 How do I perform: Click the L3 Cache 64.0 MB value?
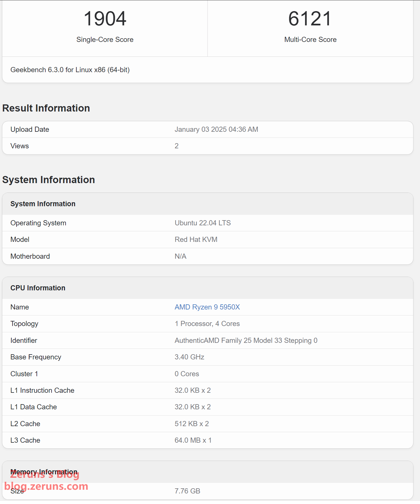193,440
